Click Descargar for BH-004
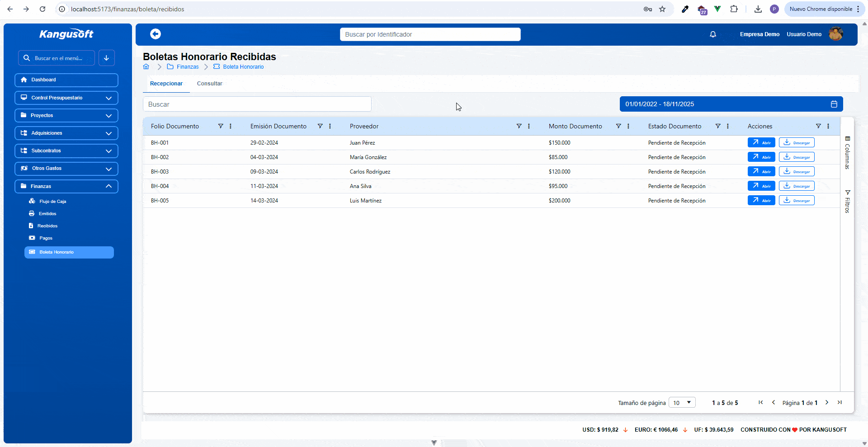Viewport: 868px width, 447px height. tap(797, 186)
